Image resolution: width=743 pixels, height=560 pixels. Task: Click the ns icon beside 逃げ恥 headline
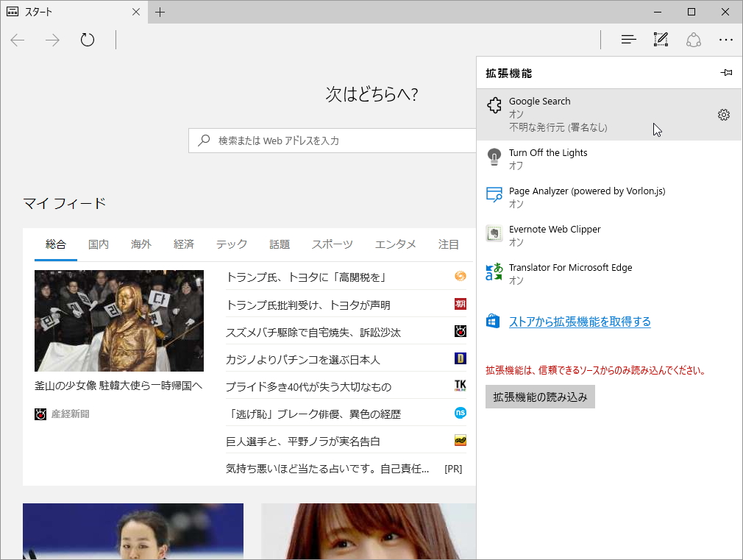[x=460, y=413]
